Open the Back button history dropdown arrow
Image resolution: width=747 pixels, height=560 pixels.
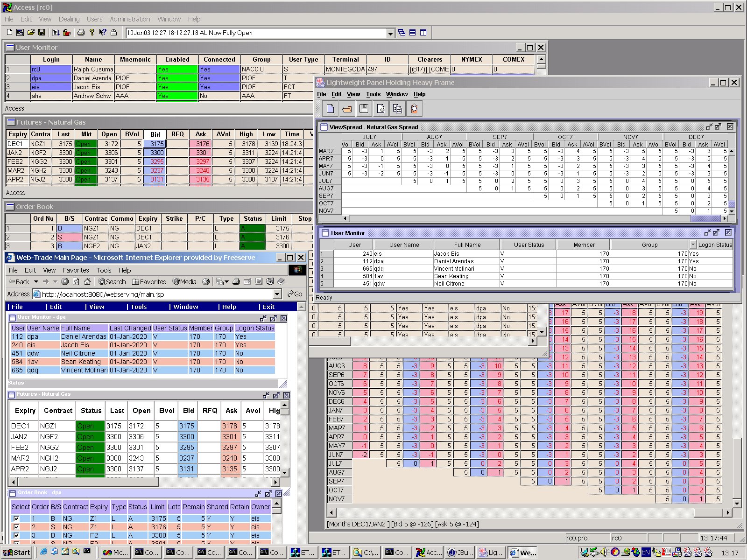pos(36,282)
